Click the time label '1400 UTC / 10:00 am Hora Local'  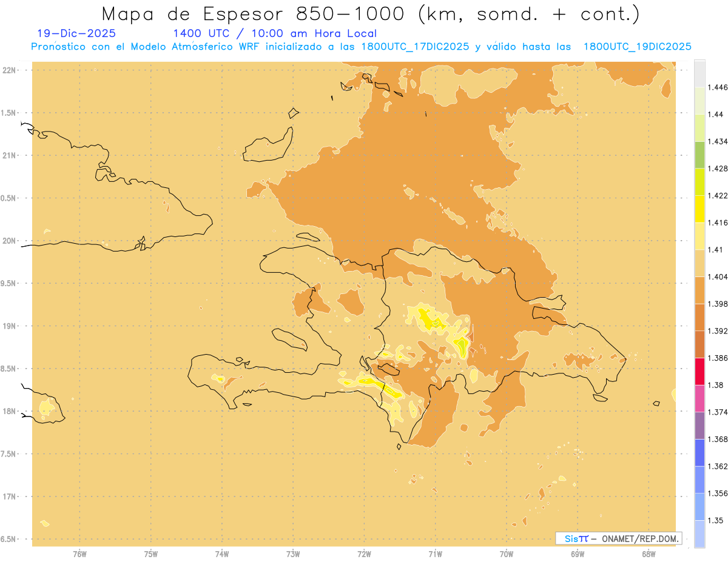(x=275, y=34)
